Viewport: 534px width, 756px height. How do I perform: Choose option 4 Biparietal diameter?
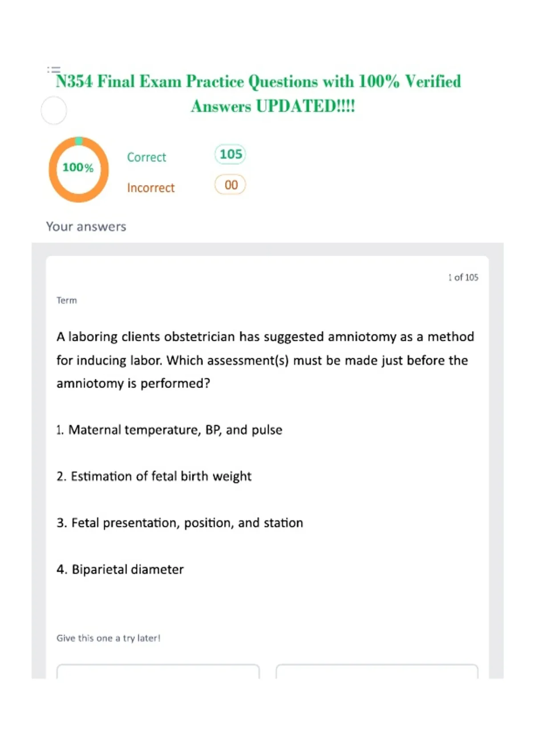coord(120,569)
